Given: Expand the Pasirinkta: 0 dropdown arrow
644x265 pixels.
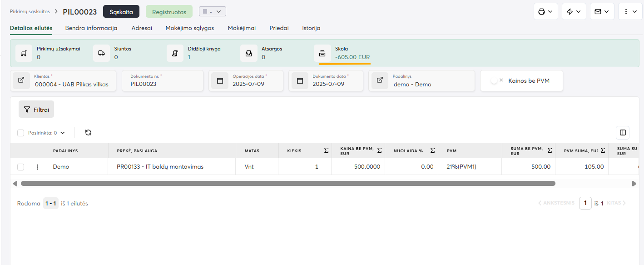Looking at the screenshot, I should [x=63, y=133].
